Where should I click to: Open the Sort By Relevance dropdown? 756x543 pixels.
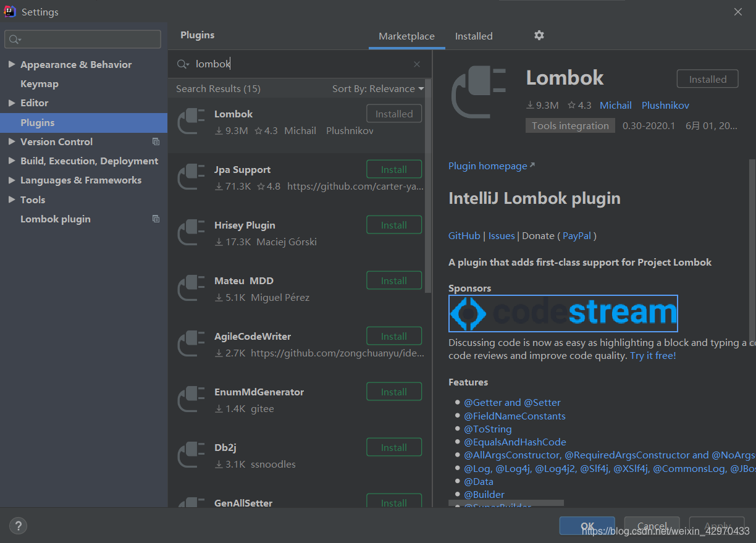point(377,89)
